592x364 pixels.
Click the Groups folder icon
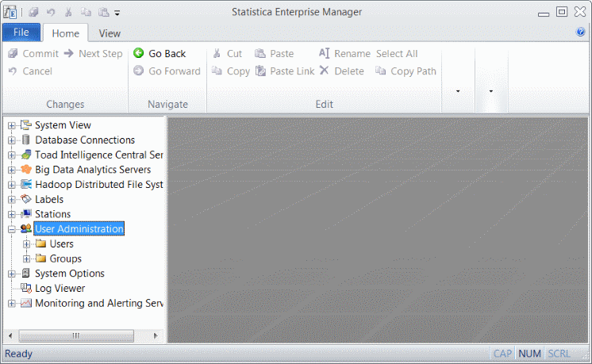pyautogui.click(x=40, y=259)
